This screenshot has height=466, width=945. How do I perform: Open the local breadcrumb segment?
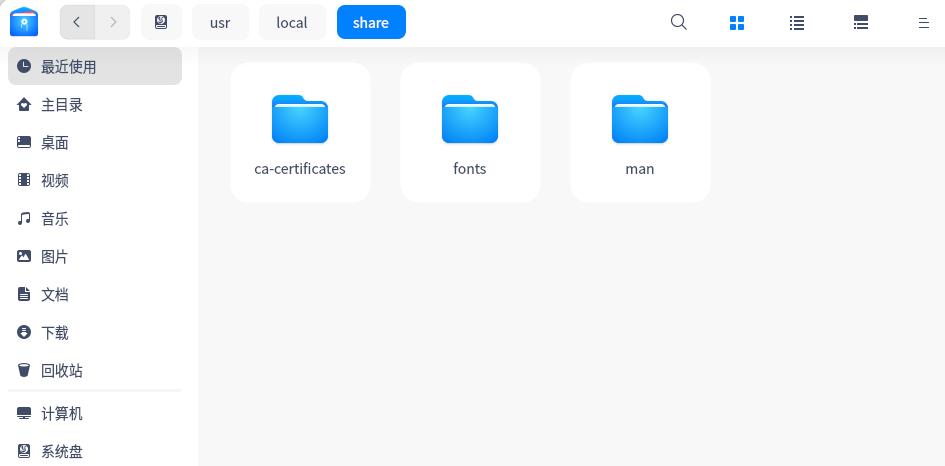292,22
